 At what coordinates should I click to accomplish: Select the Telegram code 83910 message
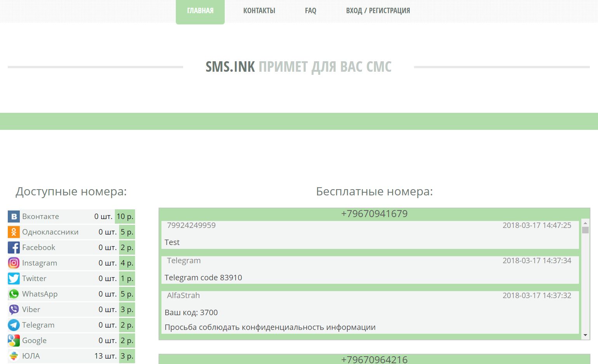point(203,278)
